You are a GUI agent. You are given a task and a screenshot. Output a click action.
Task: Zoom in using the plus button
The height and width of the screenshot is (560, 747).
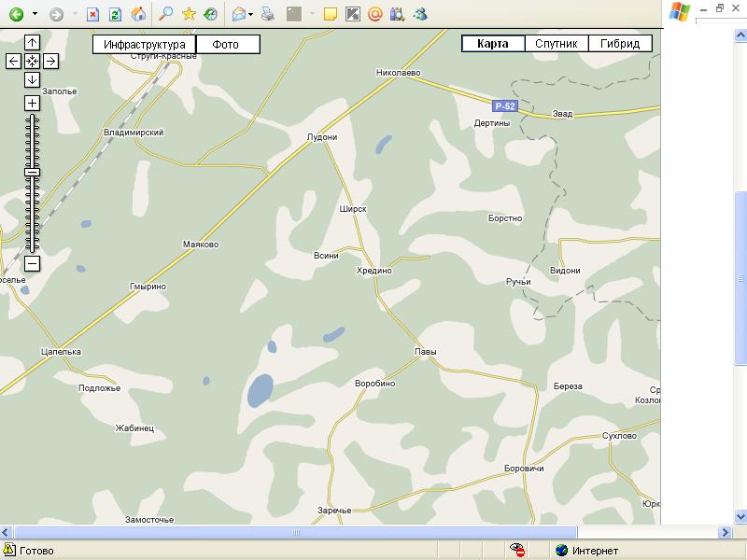[x=32, y=103]
